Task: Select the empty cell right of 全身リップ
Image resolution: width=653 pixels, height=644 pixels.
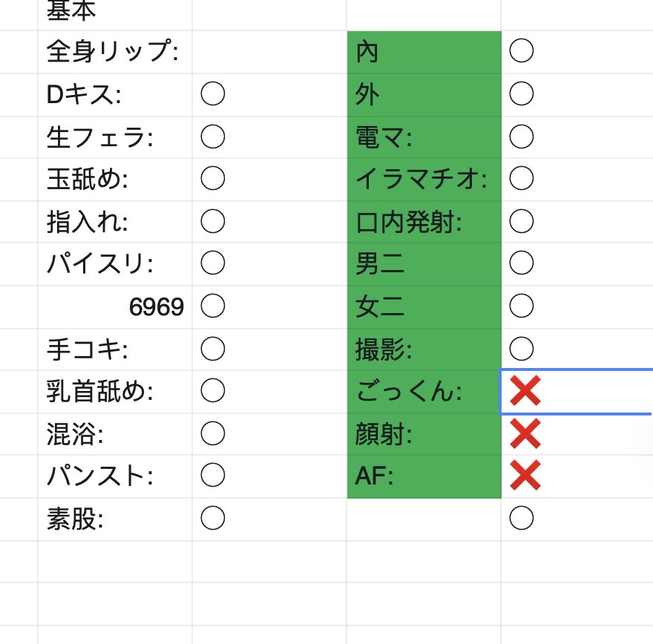Action: coord(269,52)
